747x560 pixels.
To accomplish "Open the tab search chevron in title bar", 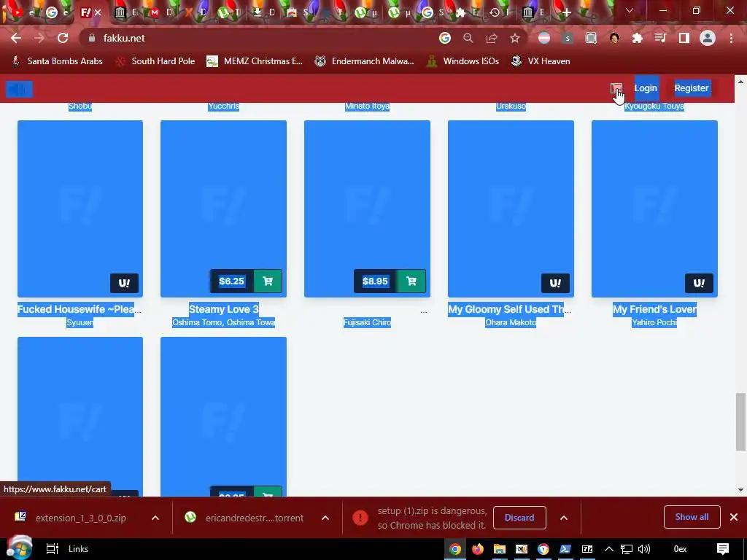I will [630, 10].
